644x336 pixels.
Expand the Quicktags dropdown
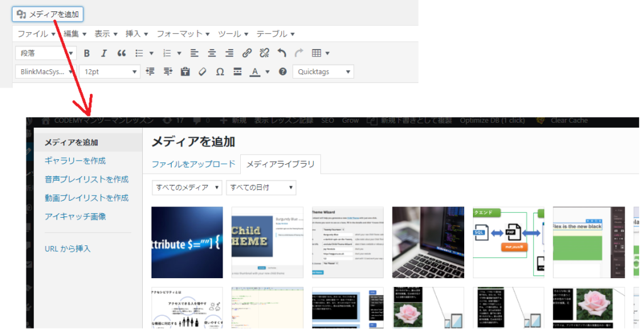tap(323, 72)
